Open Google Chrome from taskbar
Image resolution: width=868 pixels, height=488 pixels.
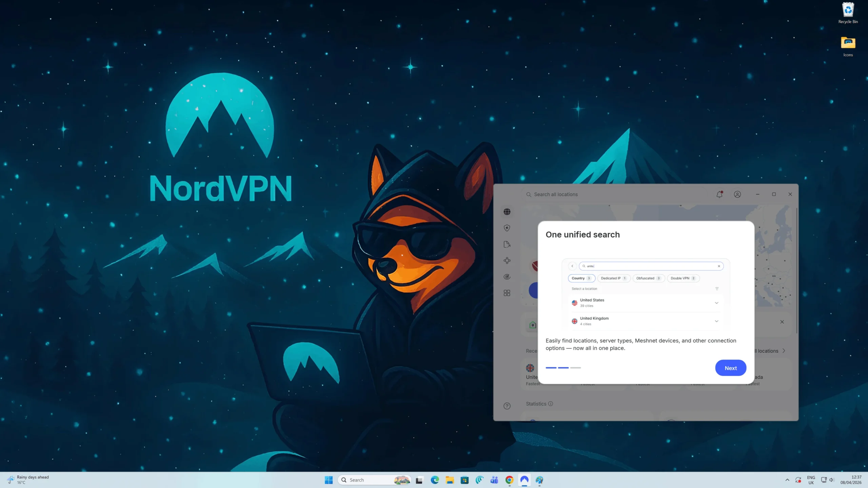coord(509,480)
